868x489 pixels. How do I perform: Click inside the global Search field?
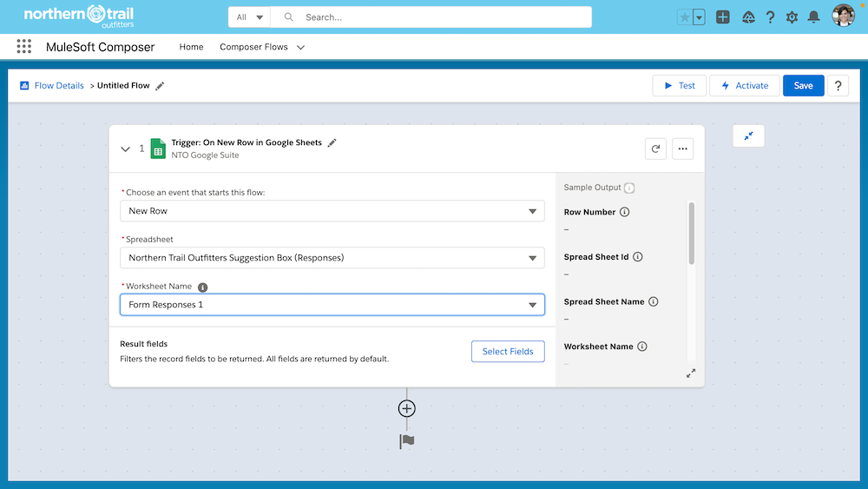tap(431, 17)
